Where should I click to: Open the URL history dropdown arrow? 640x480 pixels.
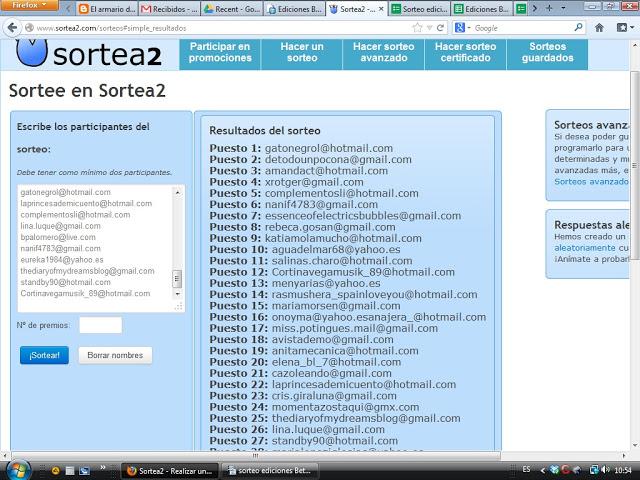coord(429,28)
